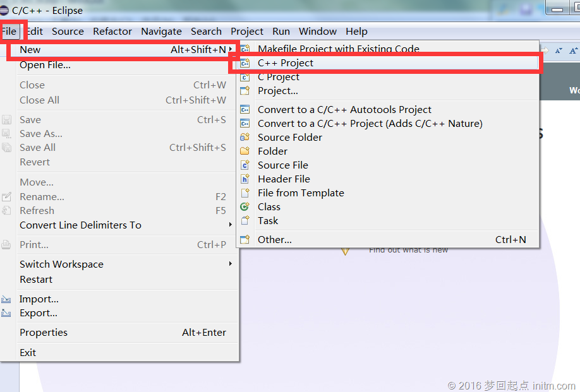
Task: Click the Find out what is new link
Action: click(408, 251)
